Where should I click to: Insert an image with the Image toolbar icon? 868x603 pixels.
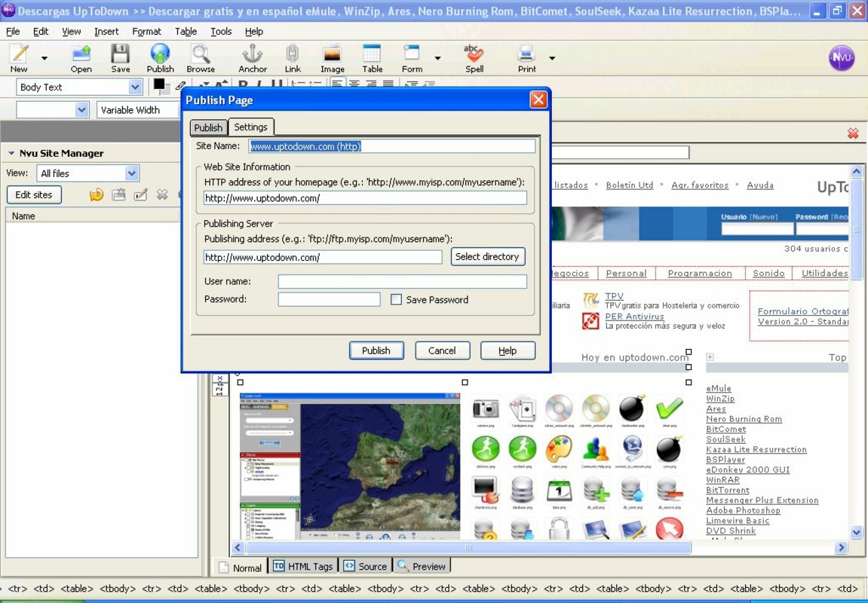(x=332, y=59)
